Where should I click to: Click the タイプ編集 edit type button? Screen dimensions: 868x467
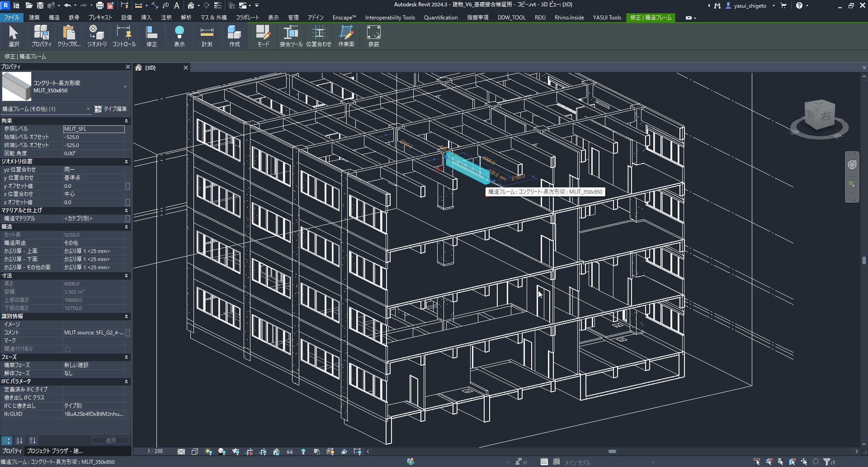111,109
